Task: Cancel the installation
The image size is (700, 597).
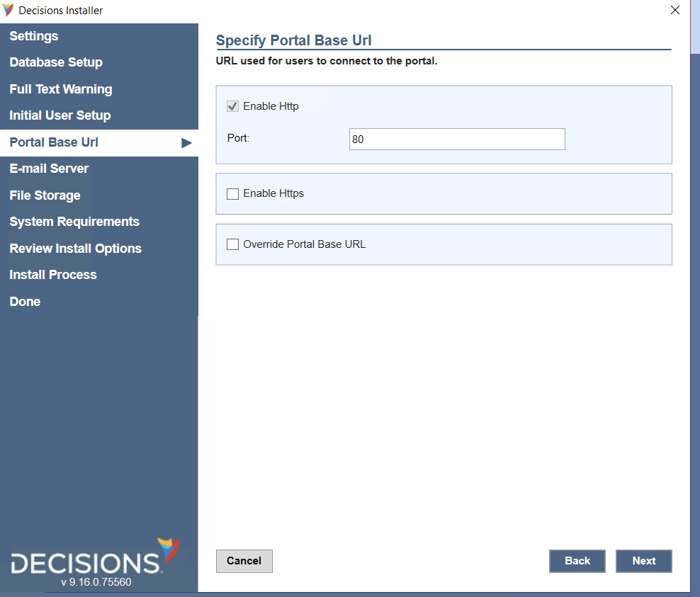Action: (244, 561)
